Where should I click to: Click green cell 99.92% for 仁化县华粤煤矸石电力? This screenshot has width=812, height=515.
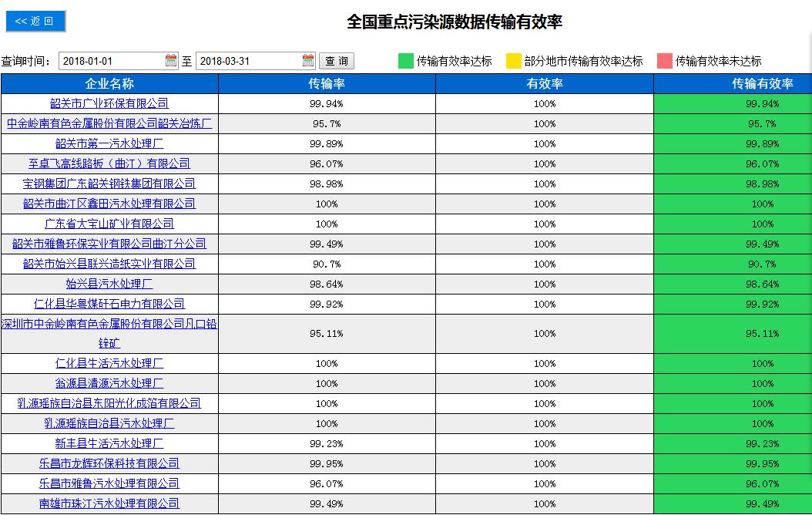click(x=733, y=304)
